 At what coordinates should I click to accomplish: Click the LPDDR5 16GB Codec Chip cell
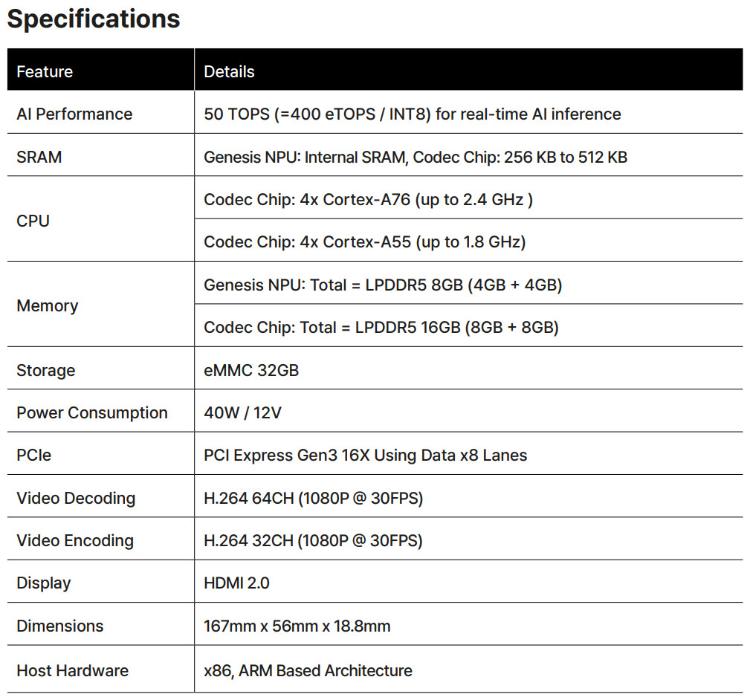(381, 327)
